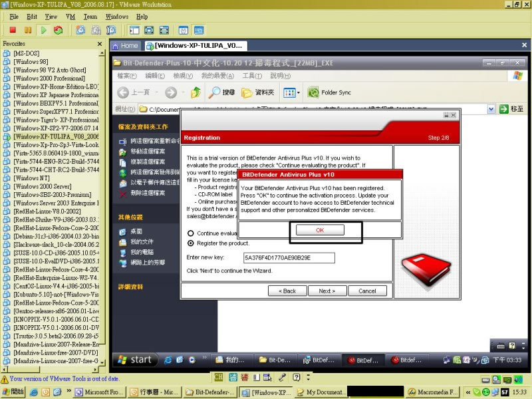
Task: Click the language bar help question mark icon
Action: pyautogui.click(x=297, y=377)
